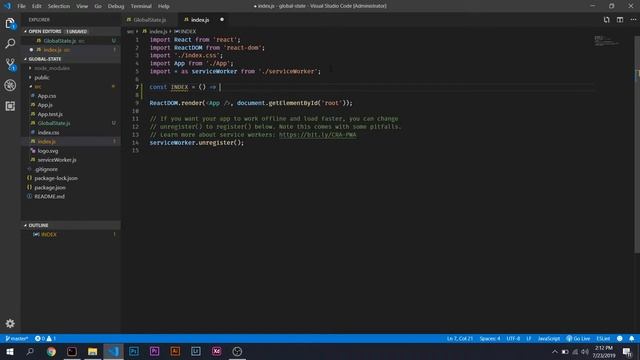The height and width of the screenshot is (360, 640).
Task: Open logo.svg in the file tree
Action: [47, 151]
